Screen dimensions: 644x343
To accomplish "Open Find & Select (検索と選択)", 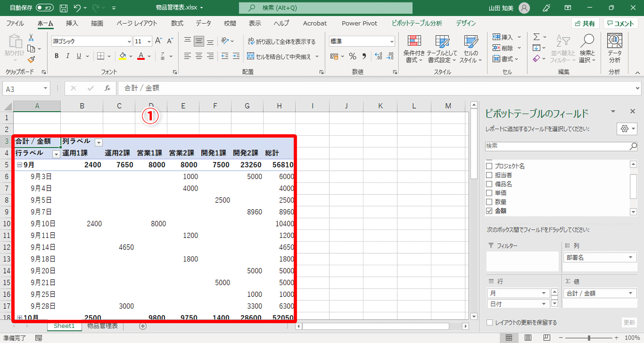I will (x=587, y=49).
